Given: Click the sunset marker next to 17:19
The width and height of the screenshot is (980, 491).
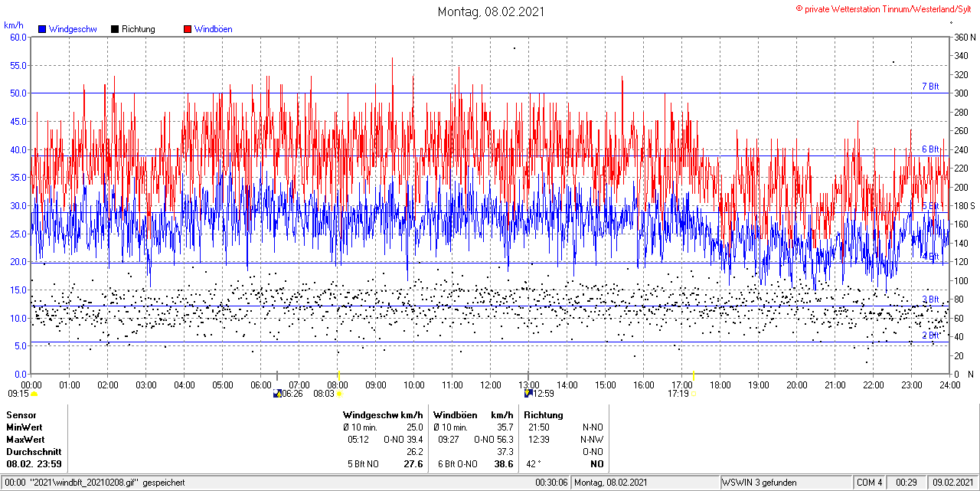Looking at the screenshot, I should click(x=694, y=394).
